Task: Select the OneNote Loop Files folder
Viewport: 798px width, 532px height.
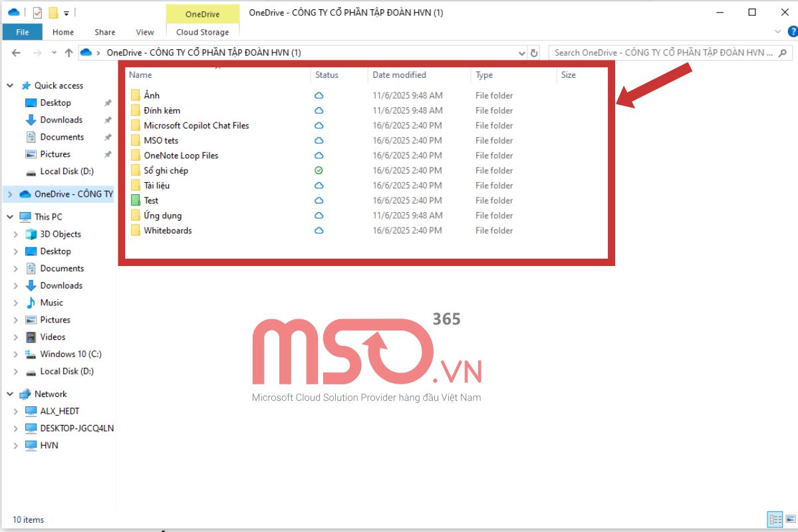Action: click(x=181, y=156)
